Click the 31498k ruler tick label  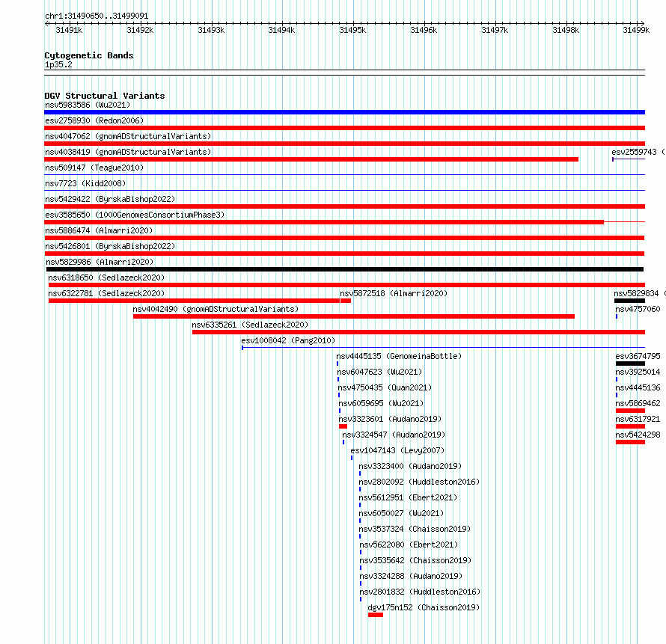click(566, 30)
